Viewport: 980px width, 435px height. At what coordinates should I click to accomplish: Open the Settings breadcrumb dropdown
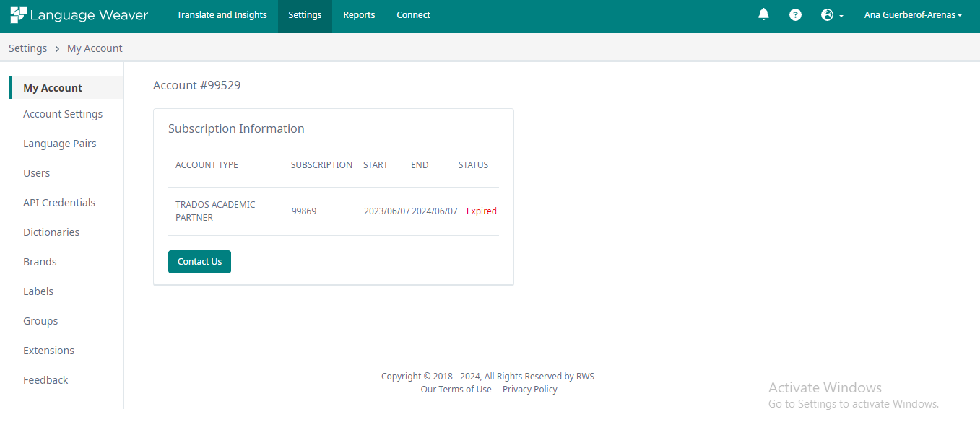[27, 48]
